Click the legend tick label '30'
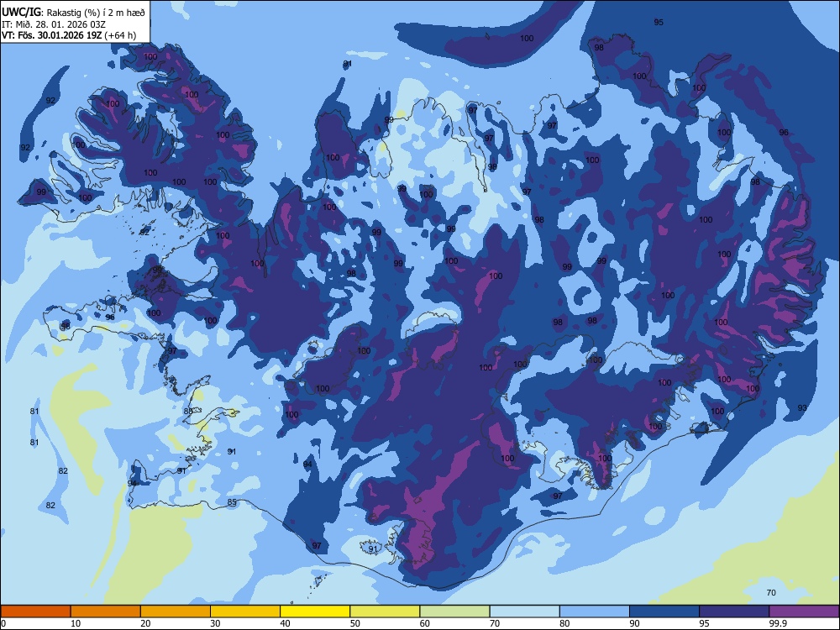The image size is (840, 630). 215,623
